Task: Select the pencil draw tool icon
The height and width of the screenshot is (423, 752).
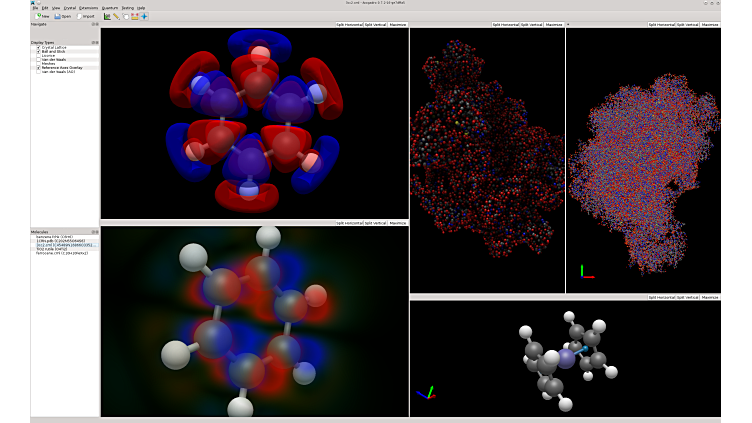Action: tap(116, 16)
